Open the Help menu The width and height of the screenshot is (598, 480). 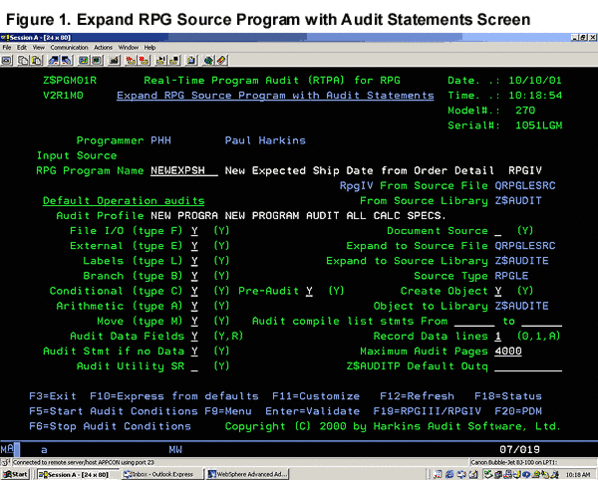[150, 48]
